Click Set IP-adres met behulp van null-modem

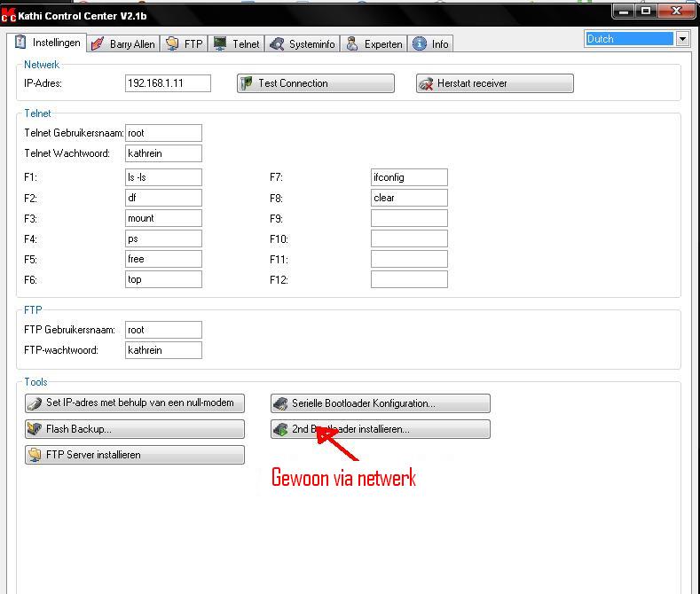pos(135,403)
